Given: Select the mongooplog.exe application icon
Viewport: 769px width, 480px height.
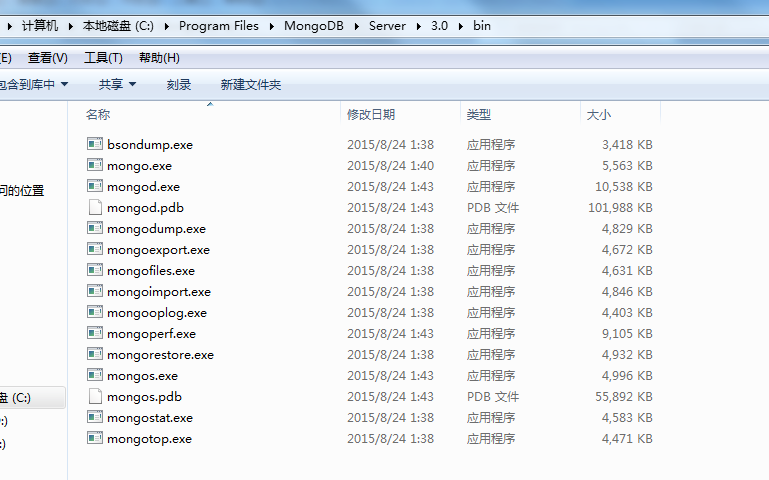Looking at the screenshot, I should pos(95,312).
